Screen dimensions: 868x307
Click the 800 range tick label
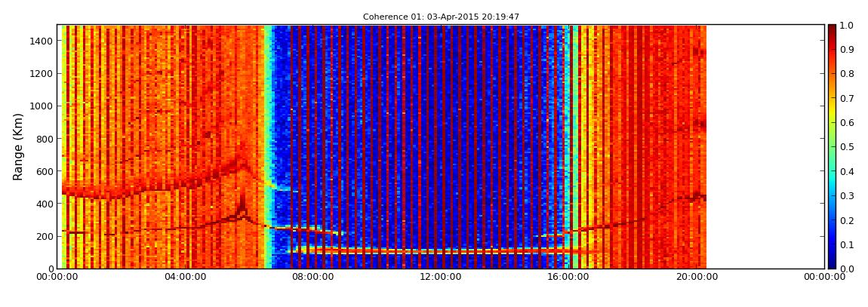point(45,139)
